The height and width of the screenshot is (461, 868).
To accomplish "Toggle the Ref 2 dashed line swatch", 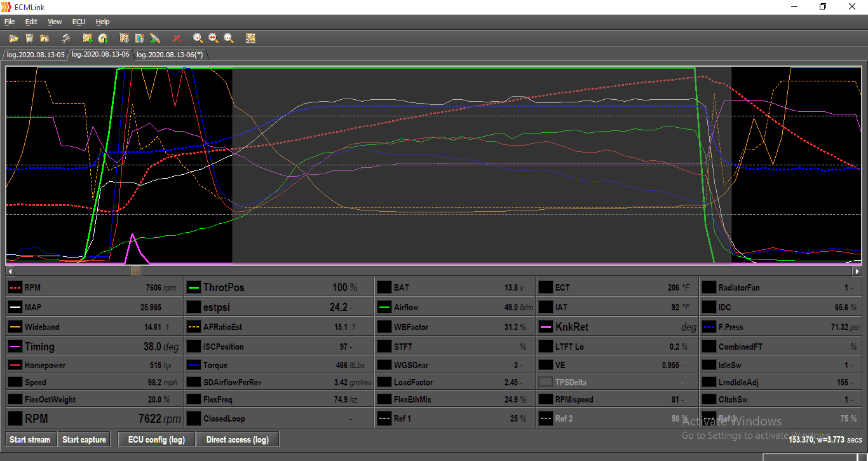I will point(545,418).
